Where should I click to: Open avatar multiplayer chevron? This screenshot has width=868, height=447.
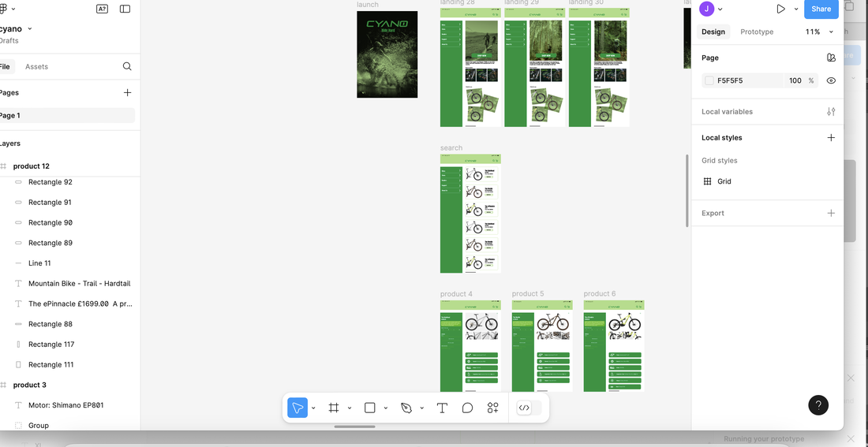pyautogui.click(x=720, y=9)
